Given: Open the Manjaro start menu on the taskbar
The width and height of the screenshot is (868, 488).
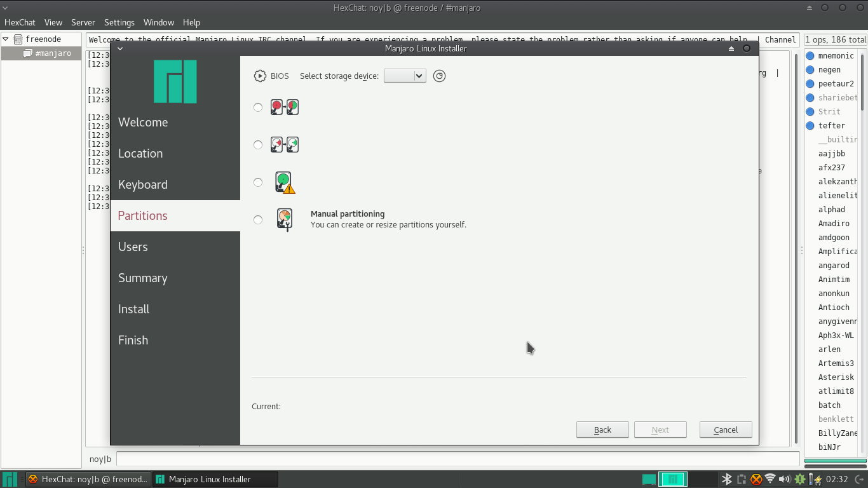Looking at the screenshot, I should [10, 479].
